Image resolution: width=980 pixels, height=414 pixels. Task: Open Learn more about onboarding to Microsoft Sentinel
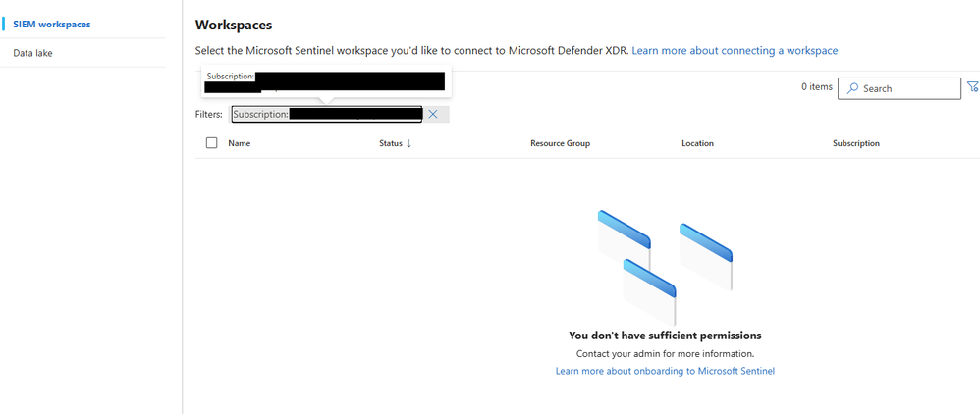[665, 371]
